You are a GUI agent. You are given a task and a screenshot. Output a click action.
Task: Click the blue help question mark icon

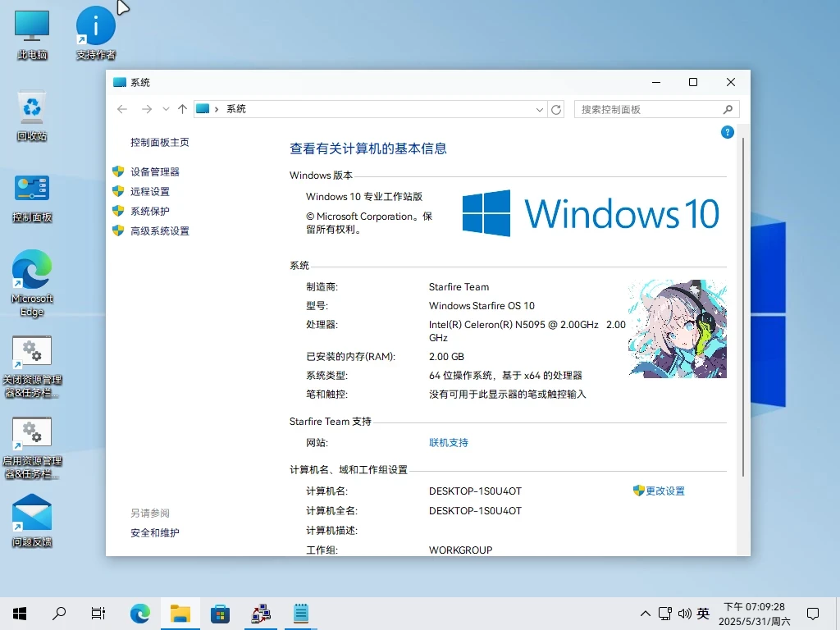click(727, 132)
